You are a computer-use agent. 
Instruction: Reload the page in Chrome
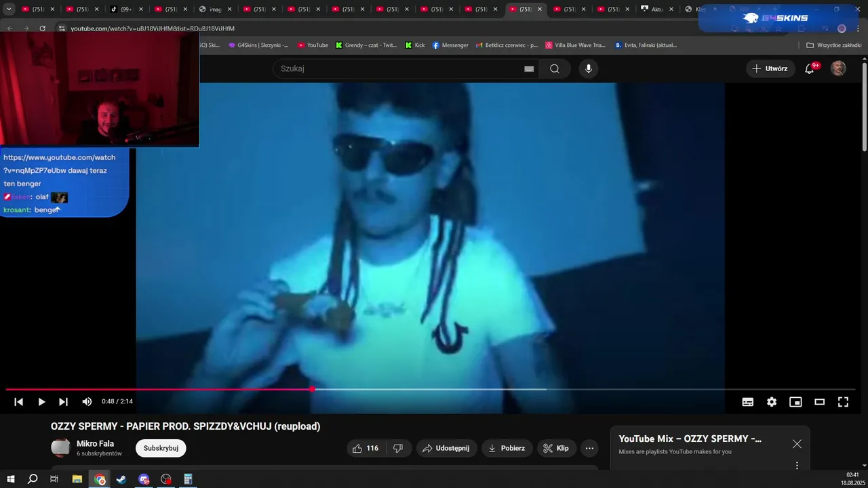(x=42, y=28)
